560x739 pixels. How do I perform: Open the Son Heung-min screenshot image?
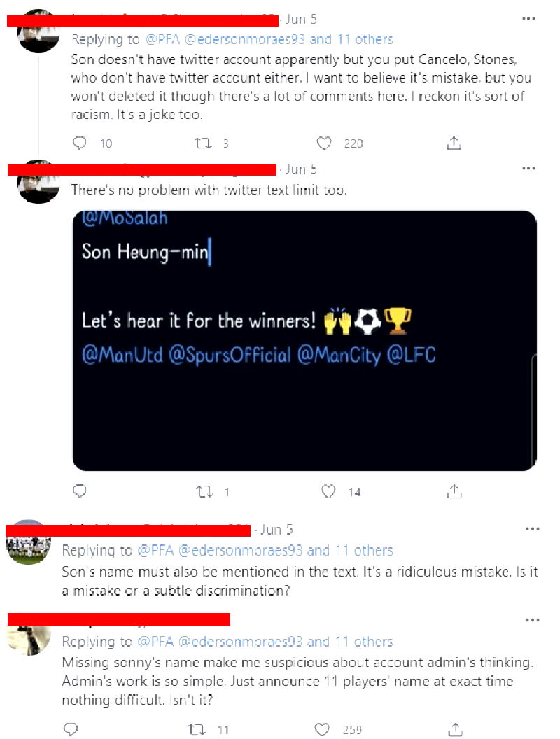pyautogui.click(x=304, y=339)
